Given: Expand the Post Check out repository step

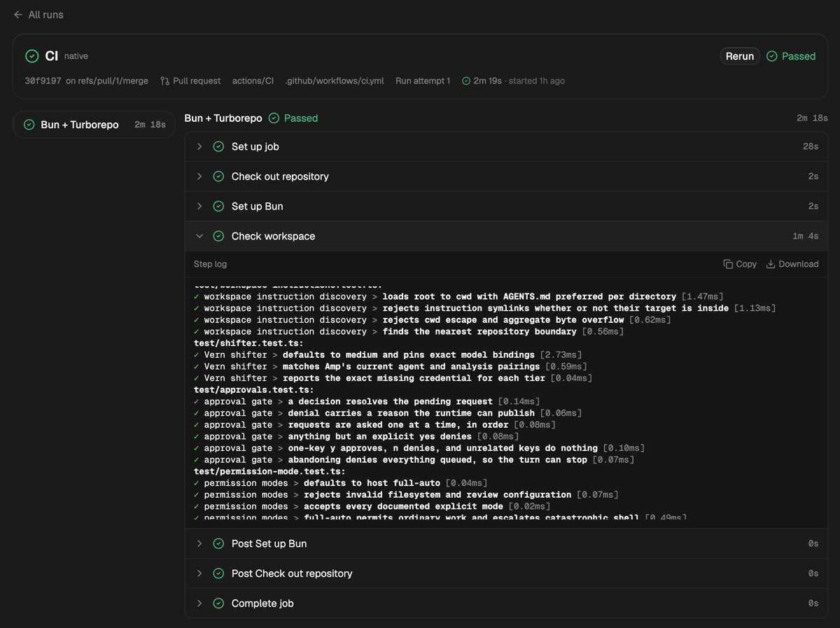Looking at the screenshot, I should [506, 573].
